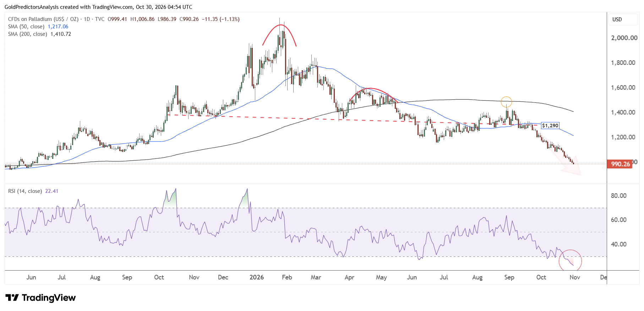This screenshot has height=311, width=644.
Task: Open the USD currency selector
Action: point(623,20)
